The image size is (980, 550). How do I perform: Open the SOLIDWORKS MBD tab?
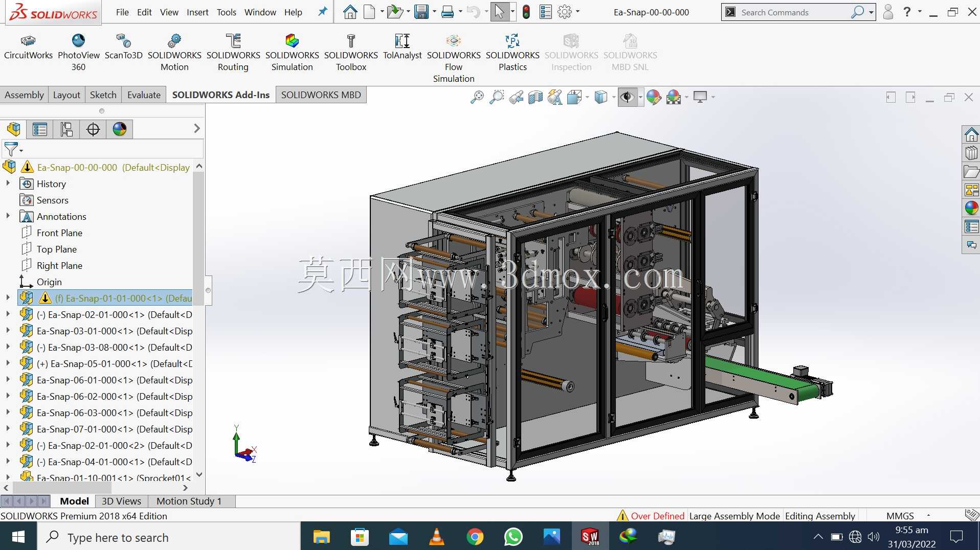(321, 95)
